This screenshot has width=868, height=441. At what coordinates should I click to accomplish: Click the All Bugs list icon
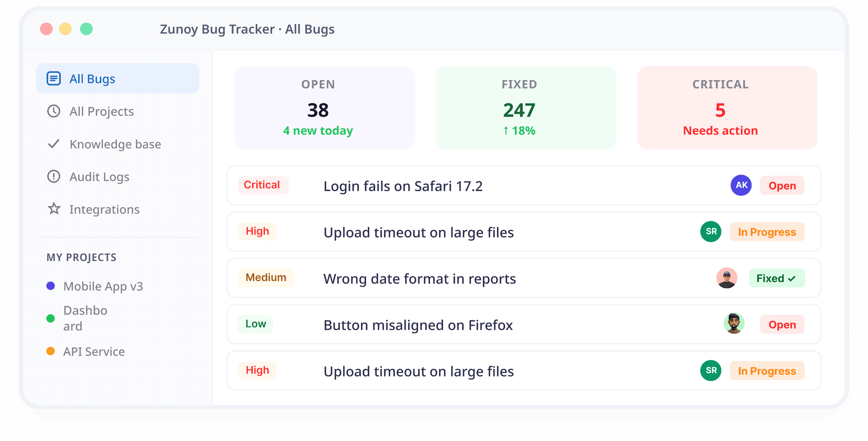click(54, 79)
